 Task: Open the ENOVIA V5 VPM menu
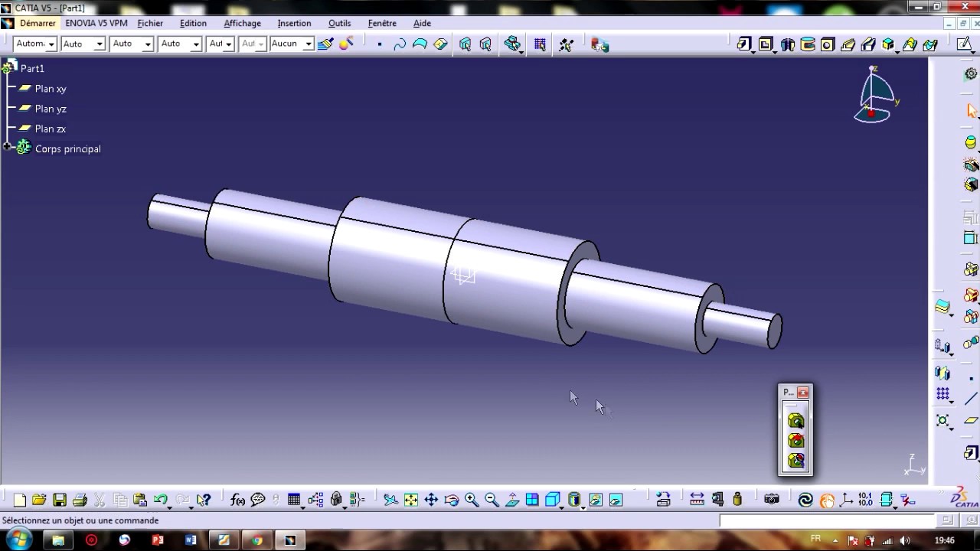click(96, 23)
